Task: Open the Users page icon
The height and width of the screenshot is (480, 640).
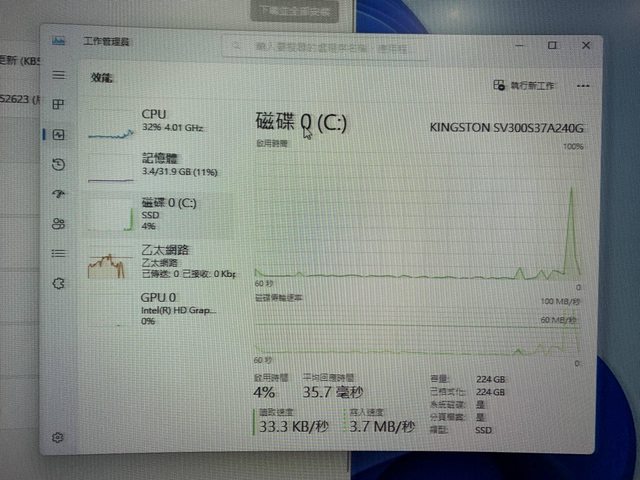Action: 59,223
